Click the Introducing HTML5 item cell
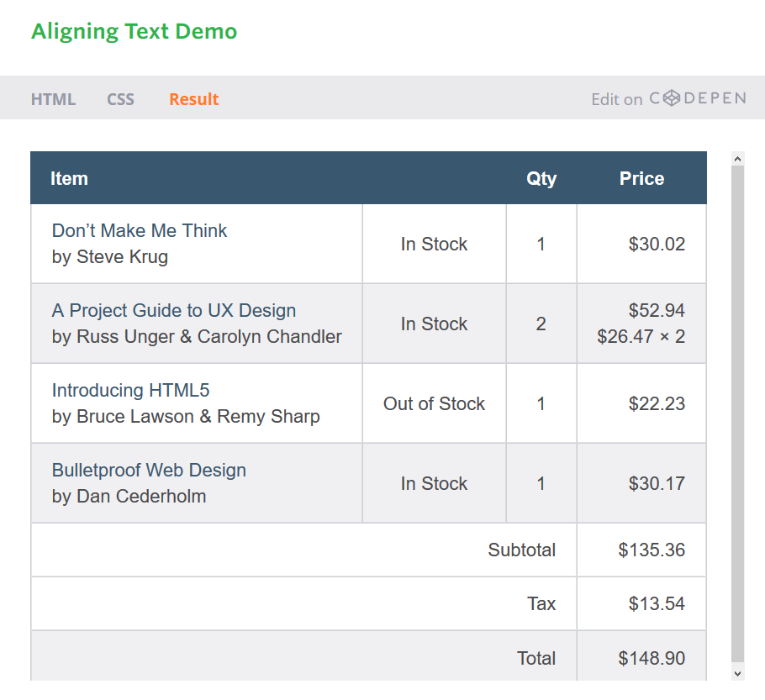This screenshot has width=765, height=700. (x=197, y=403)
